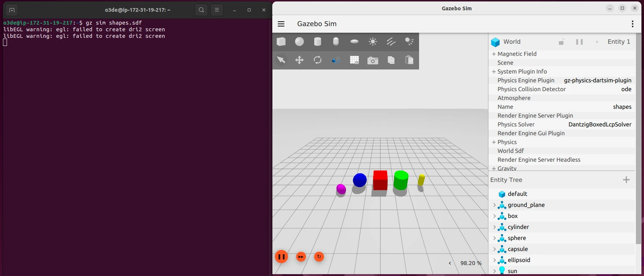Select the translate mode tool
The width and height of the screenshot is (644, 276).
coord(299,60)
